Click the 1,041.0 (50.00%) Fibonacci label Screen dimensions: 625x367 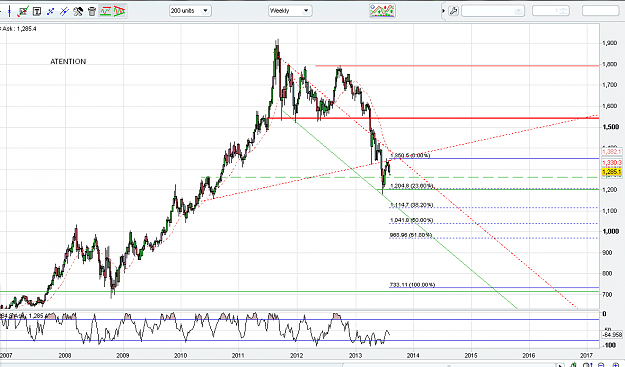pyautogui.click(x=412, y=220)
